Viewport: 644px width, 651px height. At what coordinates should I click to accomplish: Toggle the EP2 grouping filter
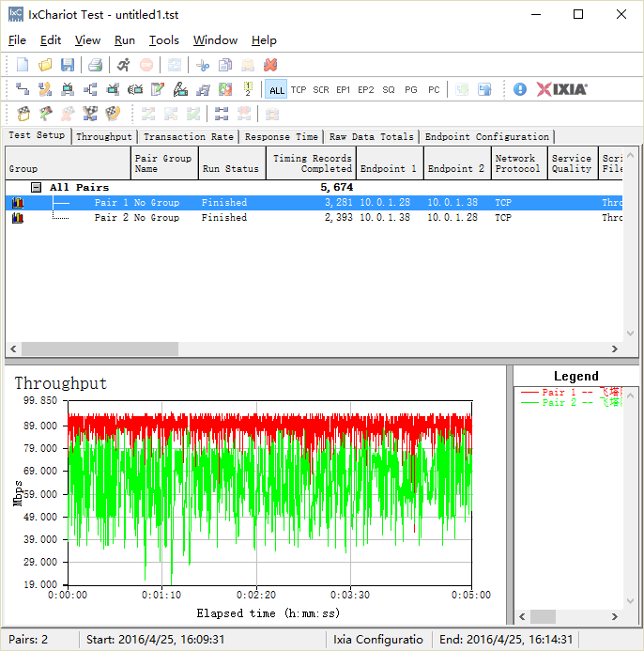(x=365, y=89)
